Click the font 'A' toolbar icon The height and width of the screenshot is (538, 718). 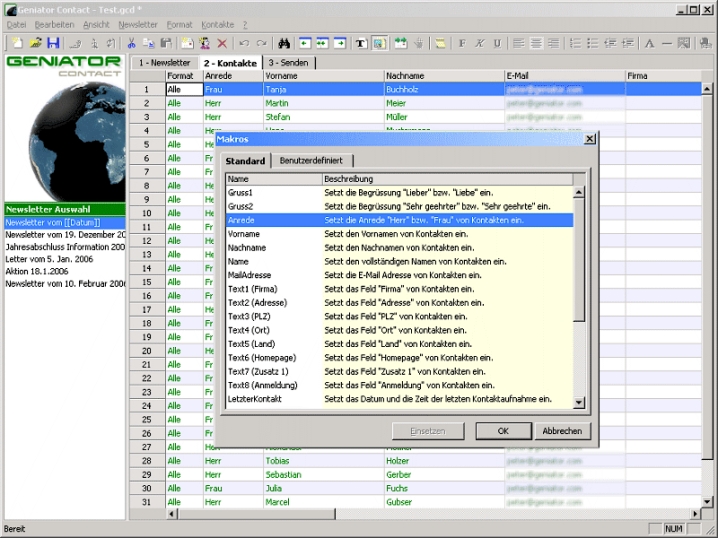coord(649,44)
